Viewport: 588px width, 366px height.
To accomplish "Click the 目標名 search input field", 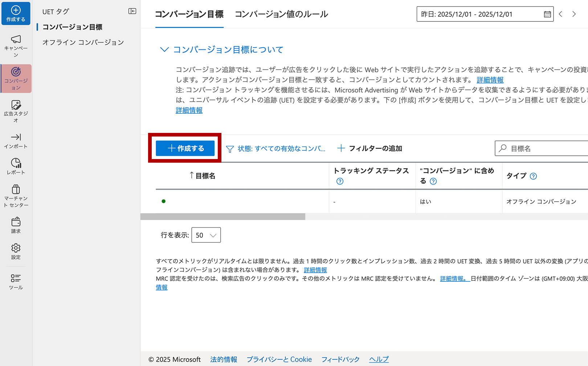I will pos(544,149).
